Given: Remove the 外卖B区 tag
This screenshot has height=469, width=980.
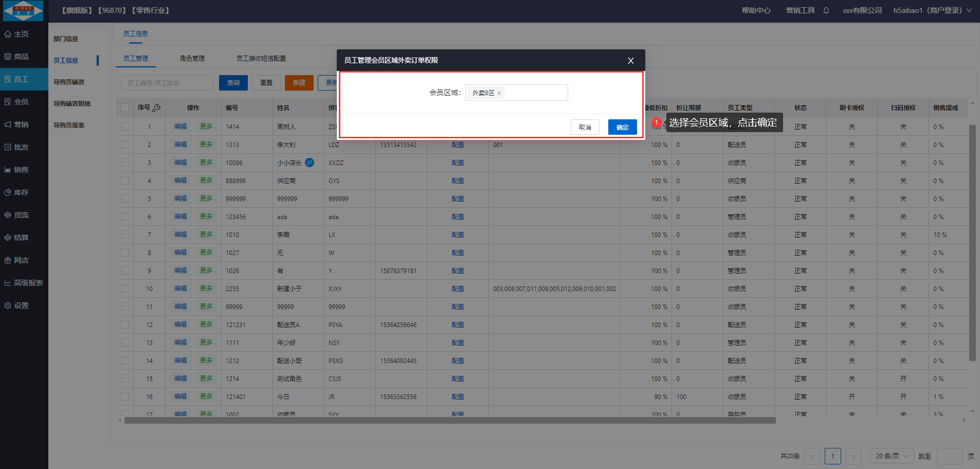Looking at the screenshot, I should (x=499, y=93).
